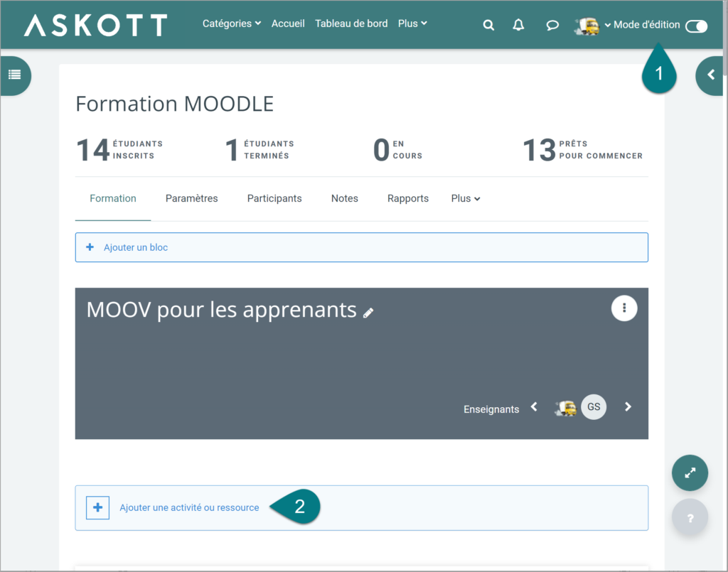Click the MOOV pour les apprenants section title

coord(222,310)
